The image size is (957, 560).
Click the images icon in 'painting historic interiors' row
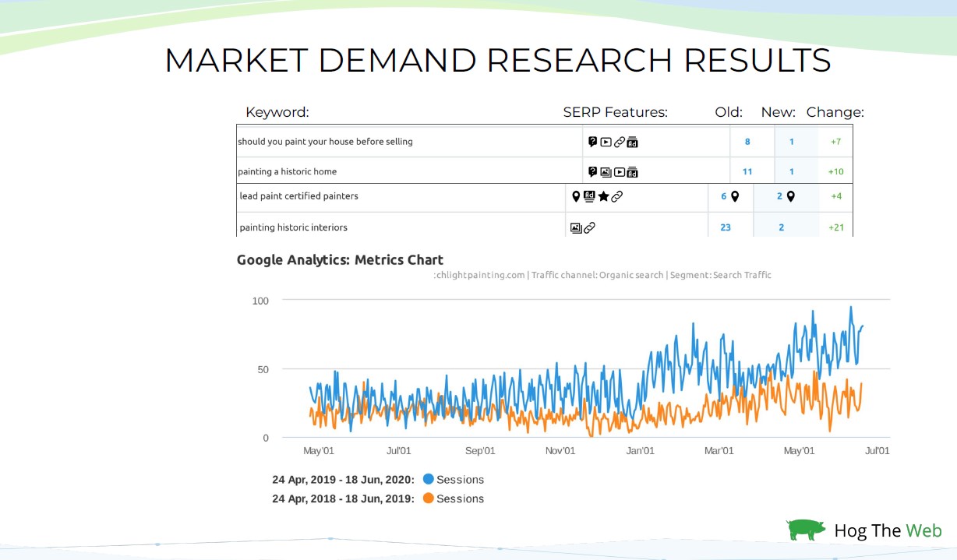coord(576,227)
